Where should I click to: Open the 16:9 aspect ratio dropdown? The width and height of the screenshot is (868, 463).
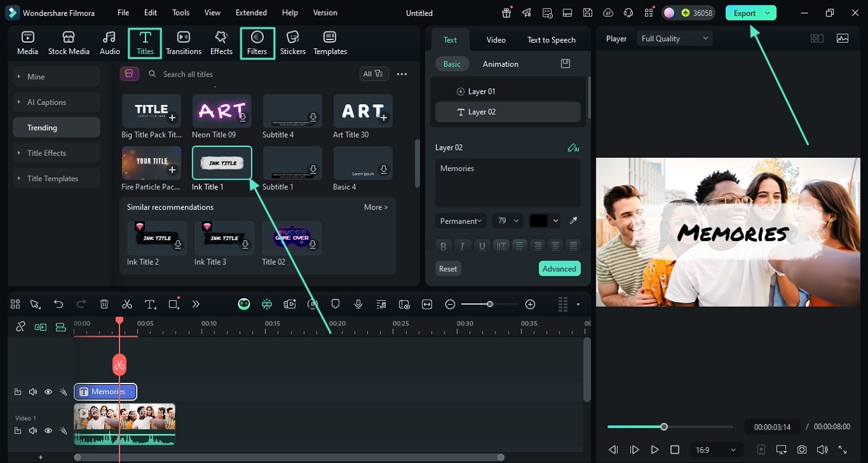(x=716, y=450)
